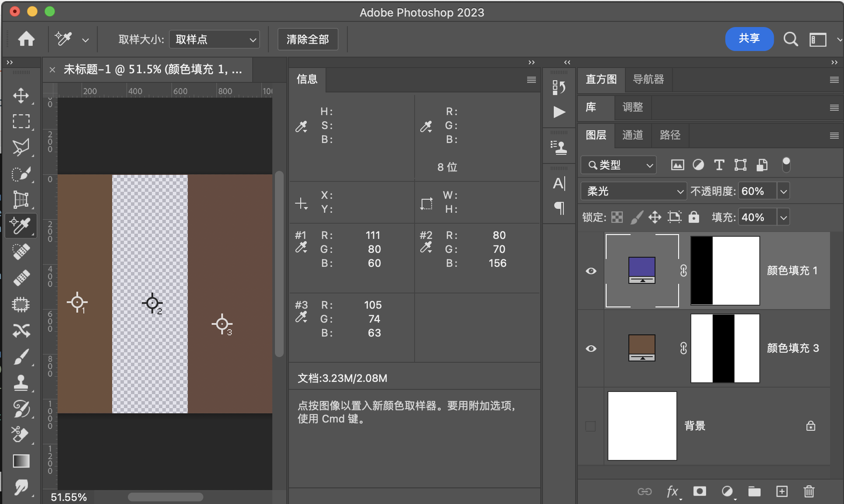Click the 清除全部 button
Screen dimensions: 844x504
click(308, 40)
